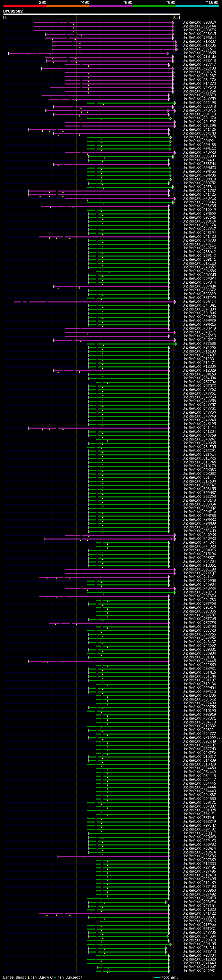The height and width of the screenshot is (980, 222).
Task: Click the UniRef100_Q41425 label
Action: tap(199, 194)
